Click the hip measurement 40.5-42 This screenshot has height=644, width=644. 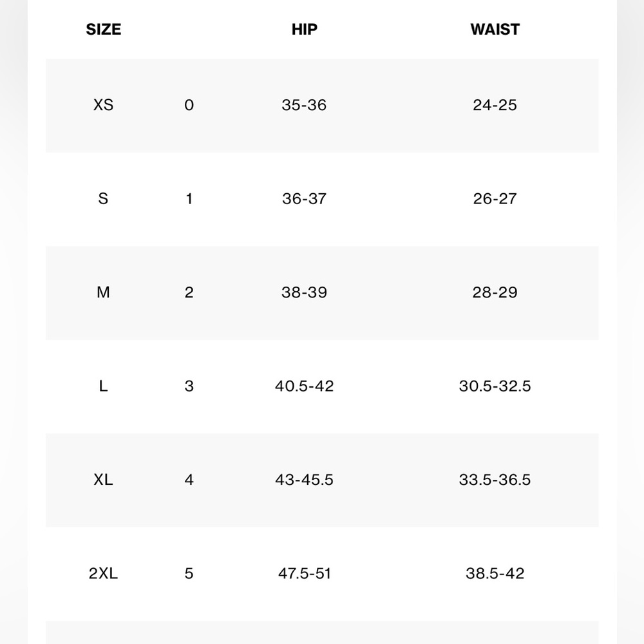pyautogui.click(x=304, y=386)
